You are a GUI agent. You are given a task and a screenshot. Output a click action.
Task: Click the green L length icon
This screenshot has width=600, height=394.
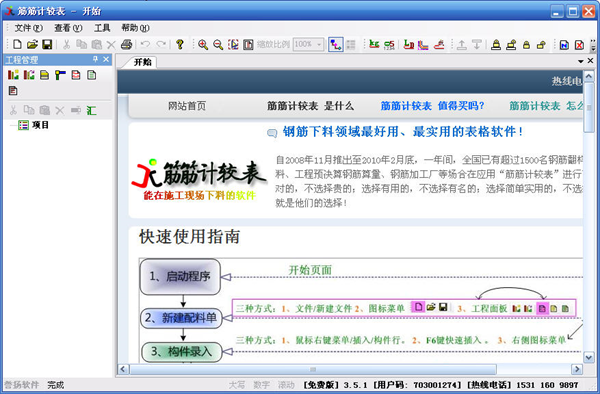[409, 45]
